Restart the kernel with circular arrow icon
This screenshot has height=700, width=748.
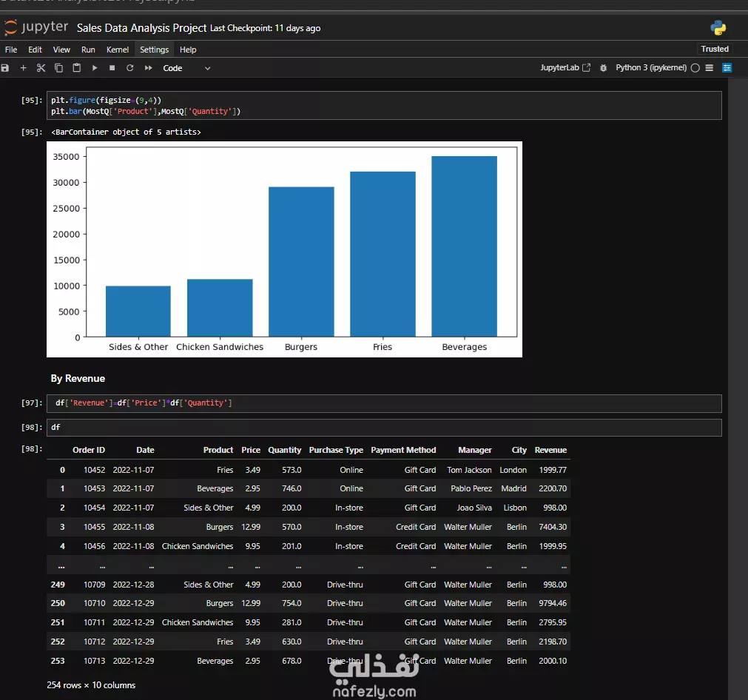tap(129, 68)
